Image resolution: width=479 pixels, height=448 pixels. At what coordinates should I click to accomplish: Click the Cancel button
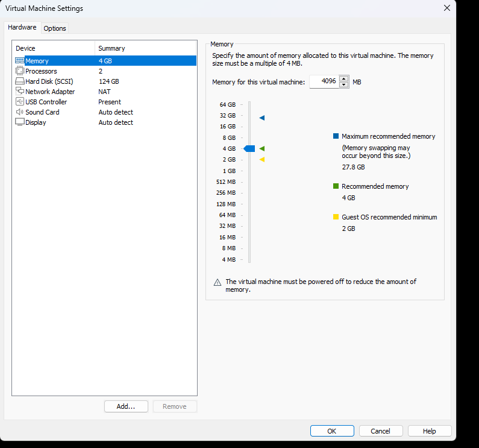[381, 431]
